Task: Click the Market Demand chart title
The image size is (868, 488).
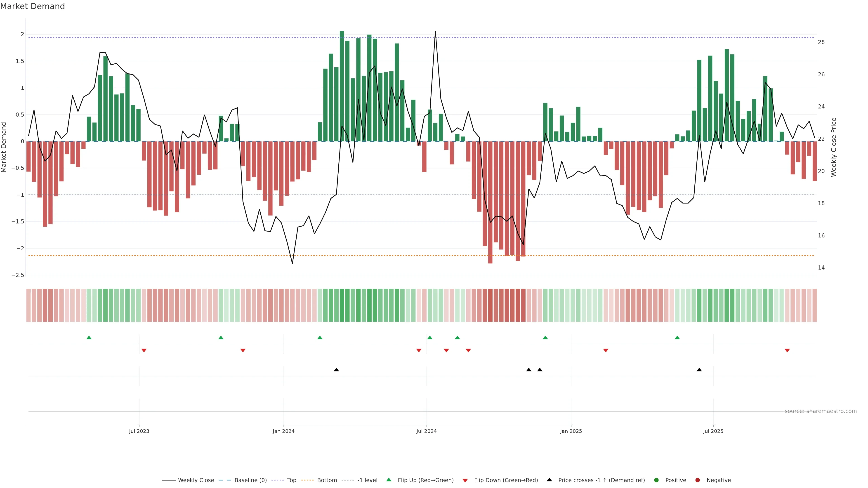Action: pos(32,6)
